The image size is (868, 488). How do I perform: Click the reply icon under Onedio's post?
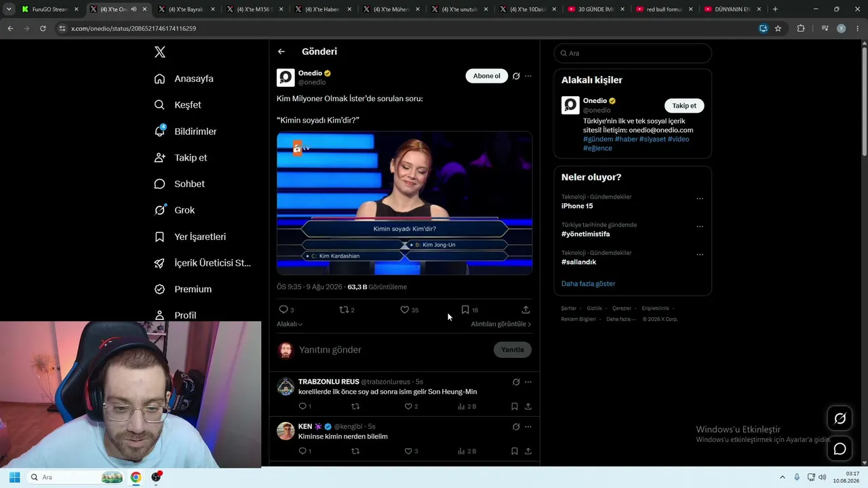point(283,310)
